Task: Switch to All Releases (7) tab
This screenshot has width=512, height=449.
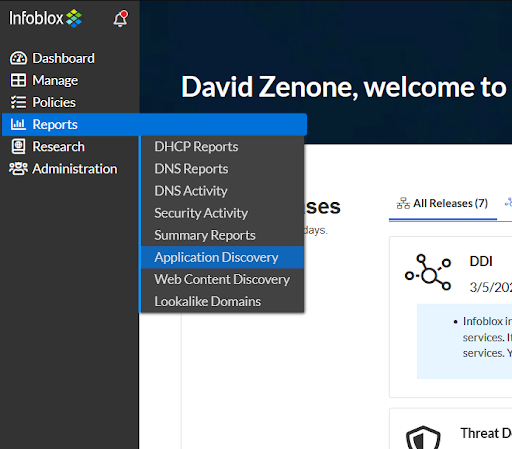Action: pyautogui.click(x=442, y=203)
